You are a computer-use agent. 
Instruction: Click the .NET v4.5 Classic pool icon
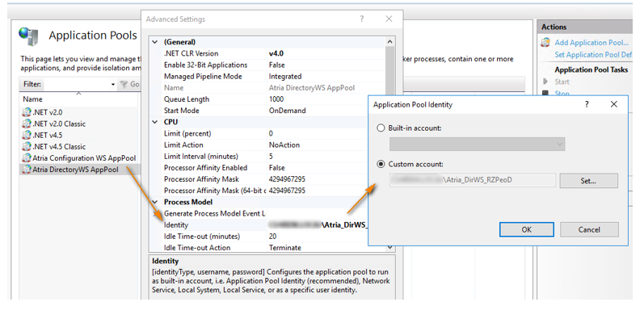(27, 146)
